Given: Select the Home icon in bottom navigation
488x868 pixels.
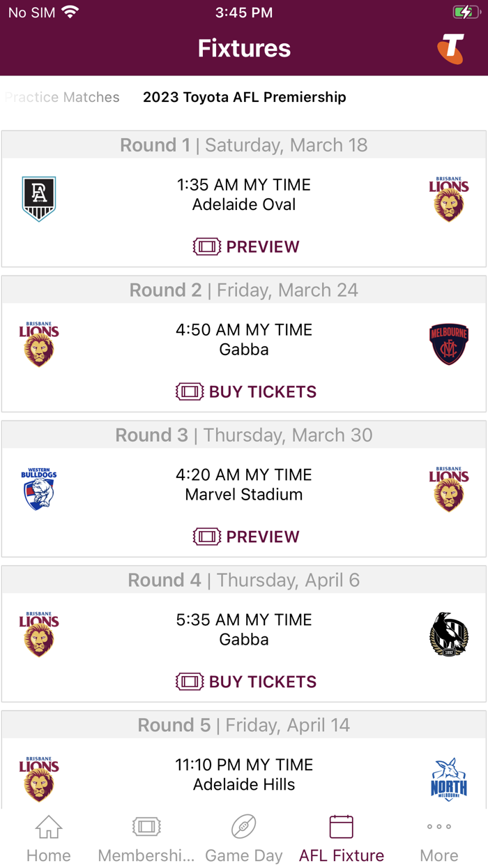Looking at the screenshot, I should (48, 835).
